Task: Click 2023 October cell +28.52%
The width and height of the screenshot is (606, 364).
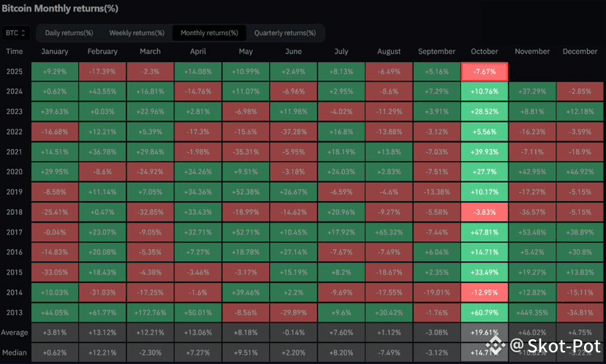Action: [484, 112]
